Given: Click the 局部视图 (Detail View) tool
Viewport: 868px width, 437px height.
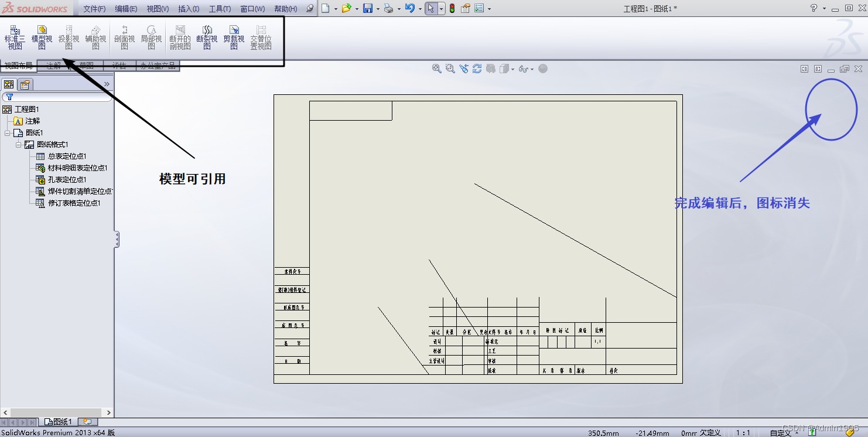Looking at the screenshot, I should pos(151,37).
